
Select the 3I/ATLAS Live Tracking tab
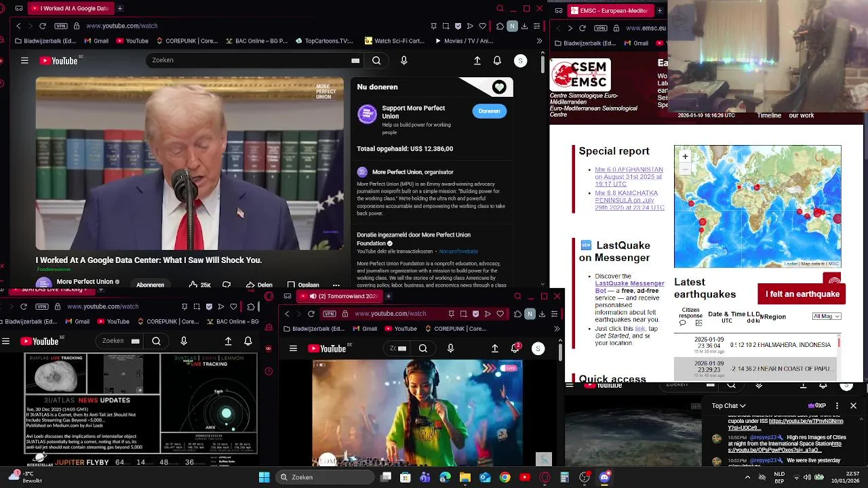pyautogui.click(x=53, y=290)
